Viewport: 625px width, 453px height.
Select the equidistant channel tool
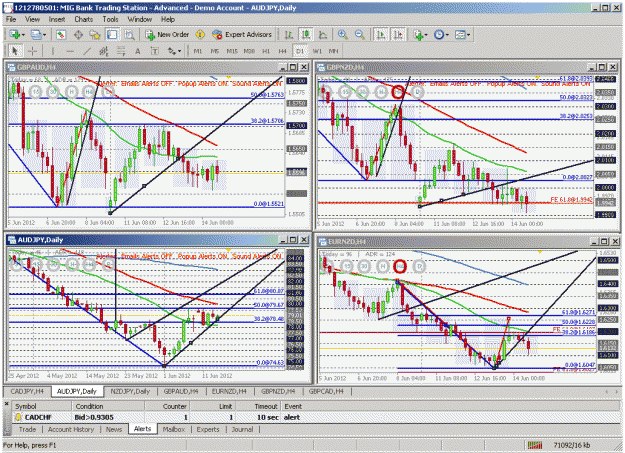pos(104,51)
